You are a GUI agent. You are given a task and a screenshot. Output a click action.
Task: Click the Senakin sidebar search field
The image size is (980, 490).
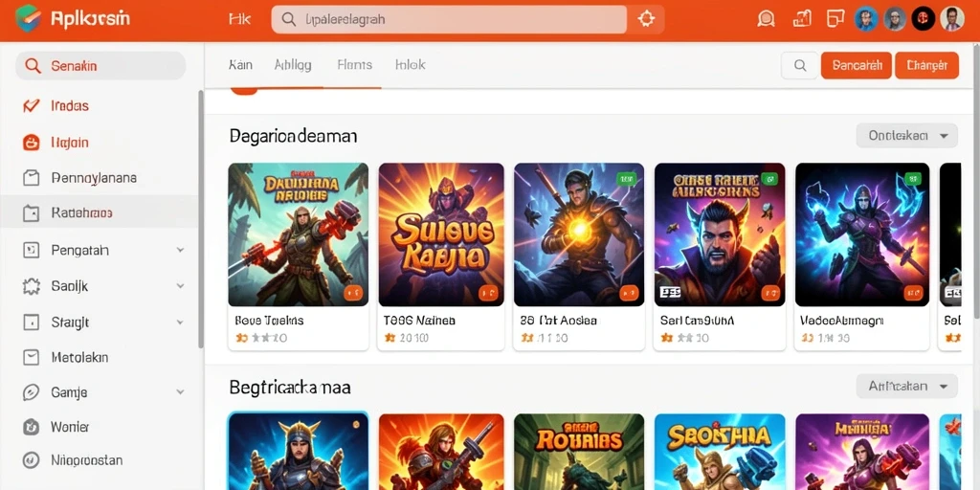pos(100,66)
